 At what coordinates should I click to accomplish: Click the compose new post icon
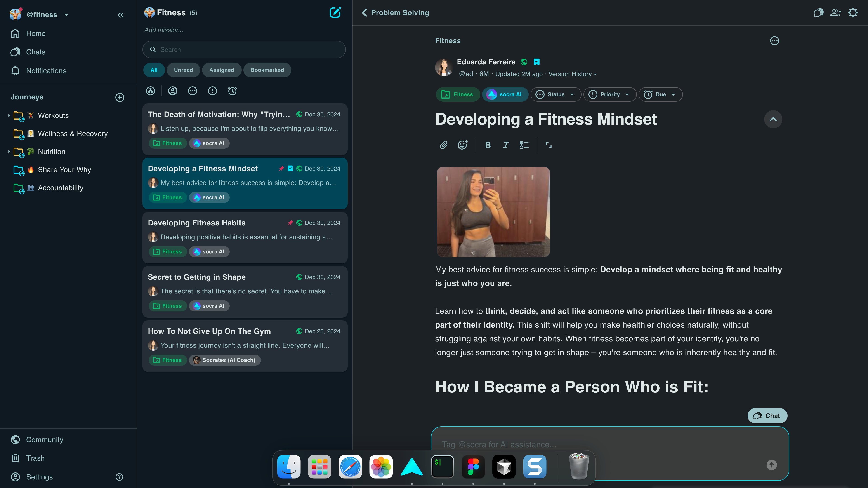pos(335,13)
